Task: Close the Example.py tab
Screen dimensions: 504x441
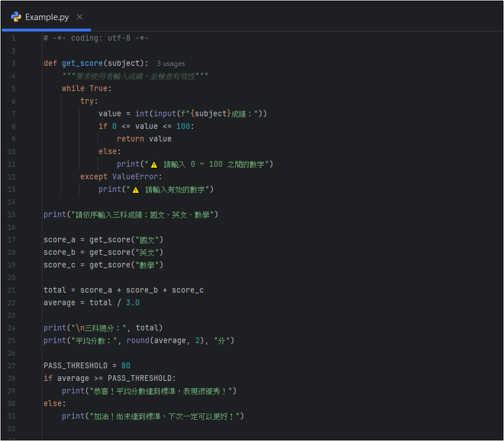Action: click(80, 17)
